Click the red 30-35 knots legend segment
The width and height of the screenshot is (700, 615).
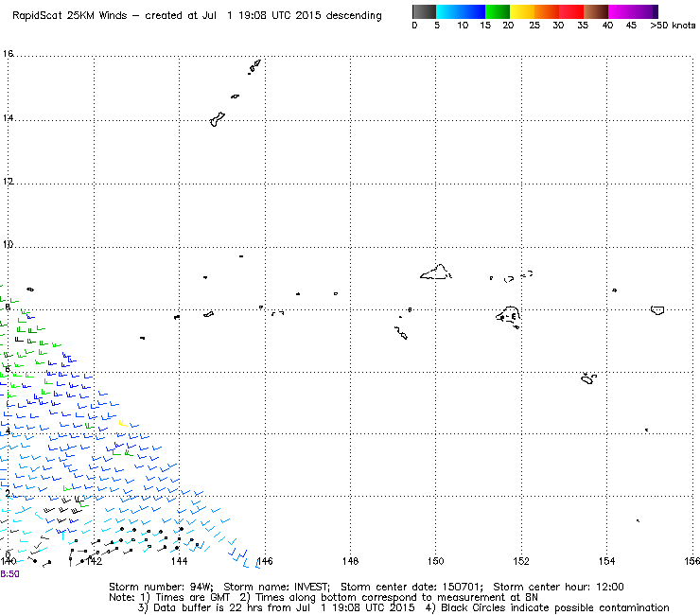click(x=571, y=11)
